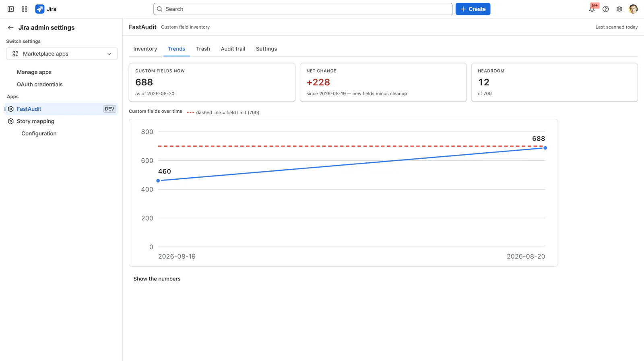644x361 pixels.
Task: Expand the Marketplace apps dropdown chevron
Action: (109, 54)
